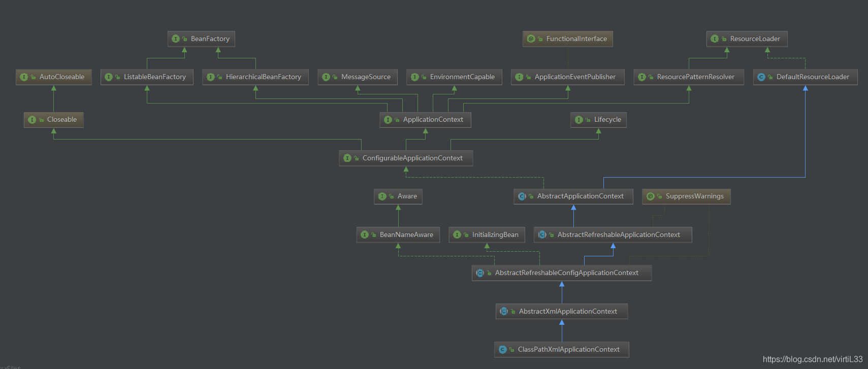Click the FunctionalInterface annotation node
The image size is (868, 369).
click(568, 39)
